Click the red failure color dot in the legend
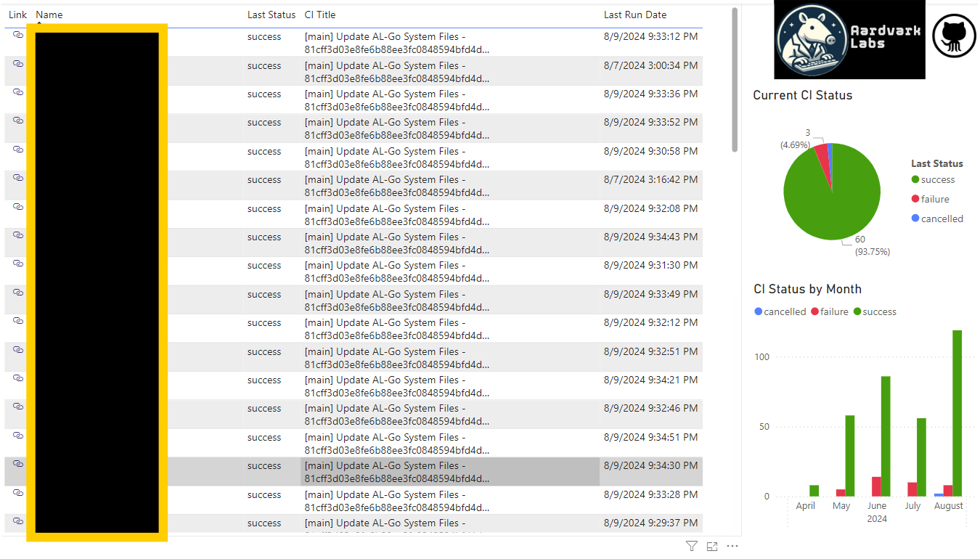Image resolution: width=980 pixels, height=559 pixels. pos(915,199)
